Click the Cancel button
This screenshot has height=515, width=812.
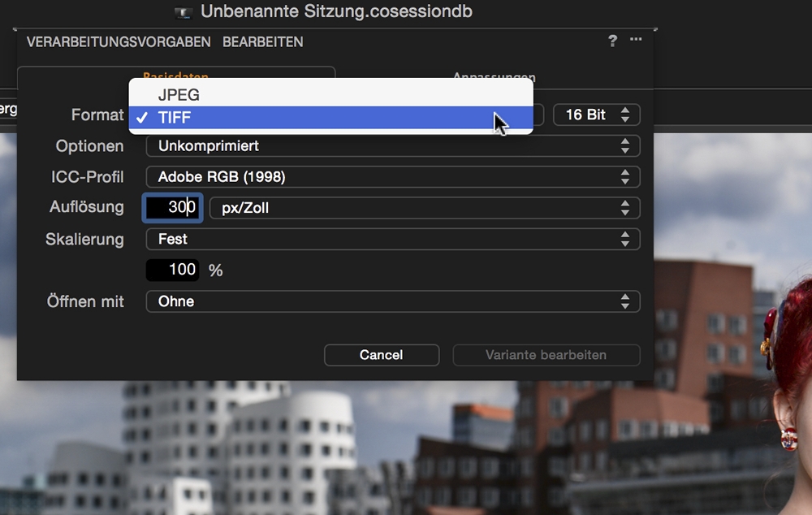[382, 355]
